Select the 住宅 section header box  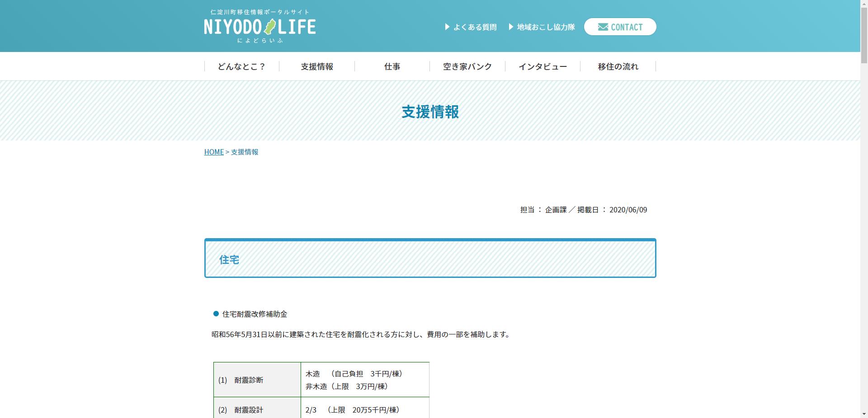tap(429, 258)
